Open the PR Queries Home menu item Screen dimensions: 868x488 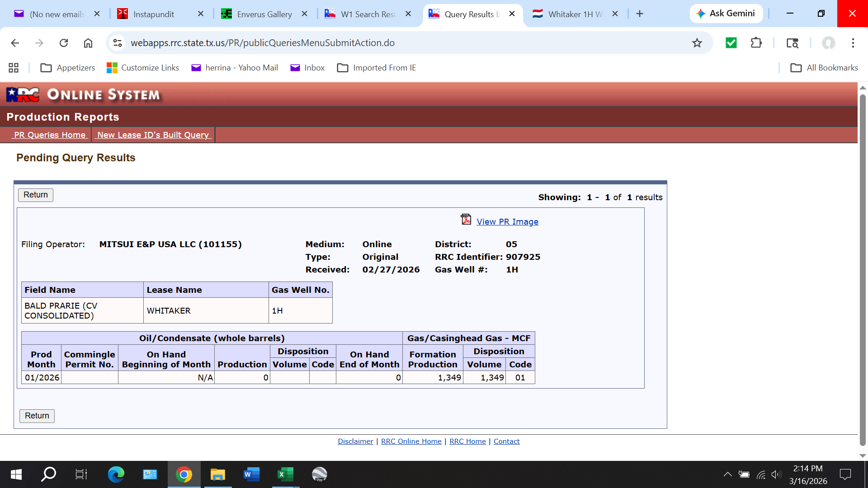(x=50, y=135)
